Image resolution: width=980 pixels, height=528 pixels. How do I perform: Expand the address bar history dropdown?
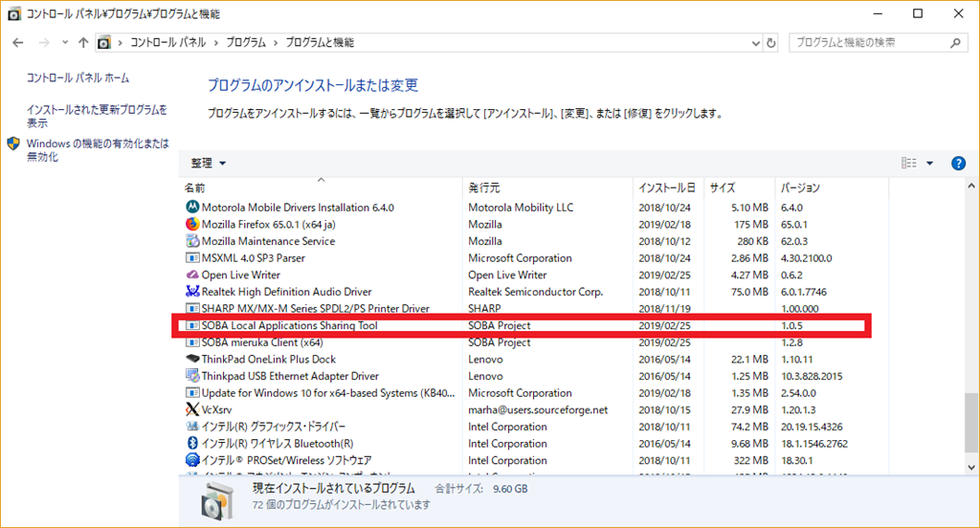pos(755,42)
